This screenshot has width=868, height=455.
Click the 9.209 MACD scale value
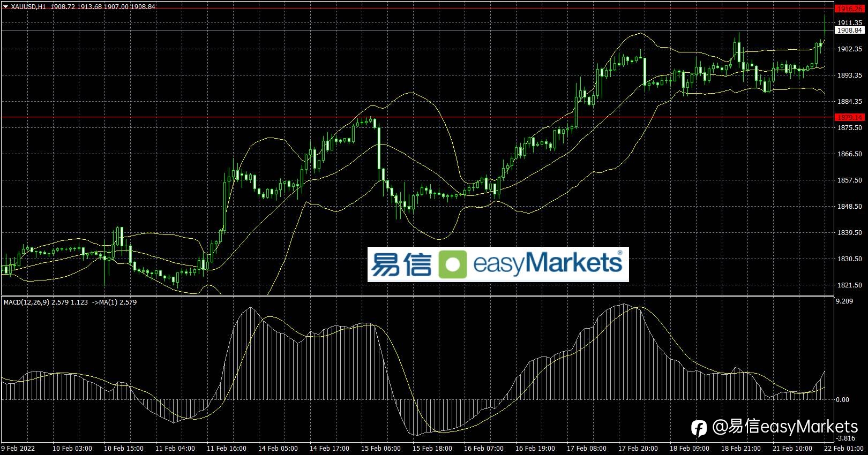844,301
